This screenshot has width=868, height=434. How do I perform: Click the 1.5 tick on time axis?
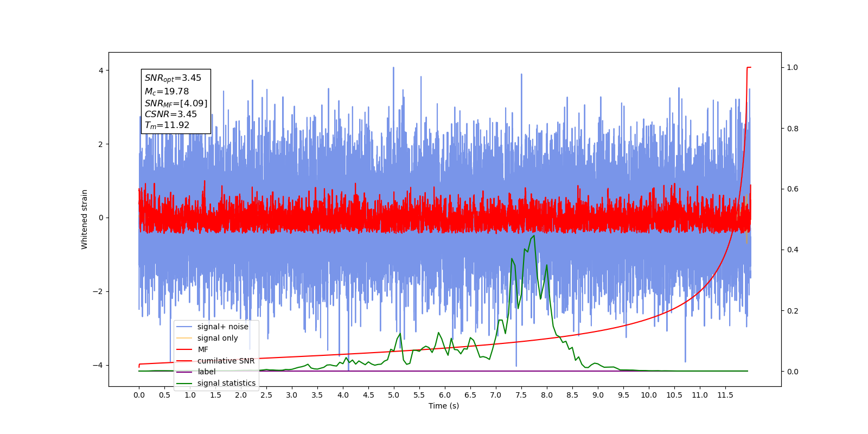[215, 395]
